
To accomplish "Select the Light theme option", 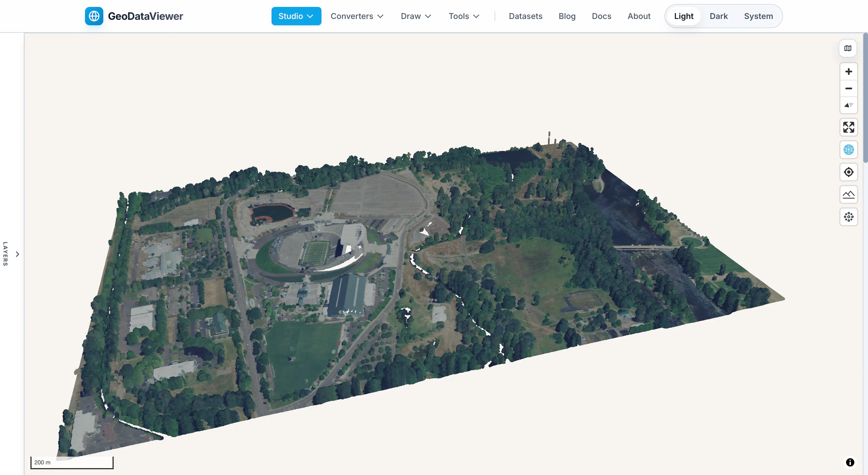I will (683, 16).
